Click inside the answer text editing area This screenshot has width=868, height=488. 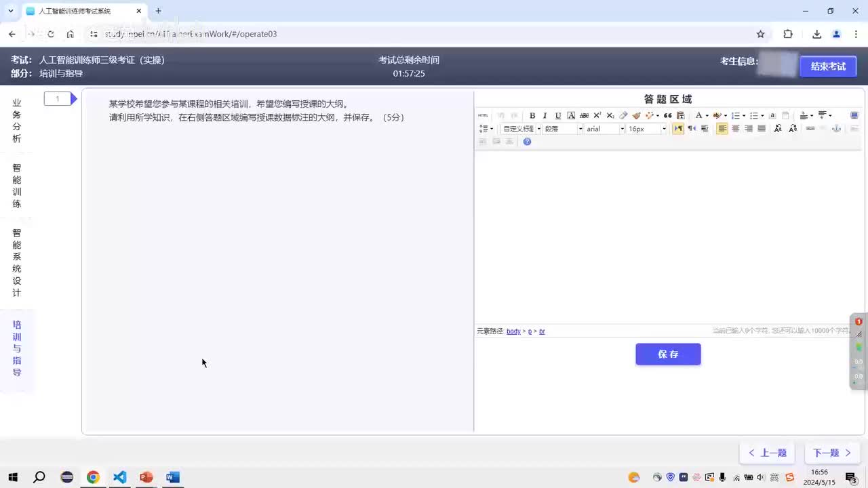(x=669, y=237)
